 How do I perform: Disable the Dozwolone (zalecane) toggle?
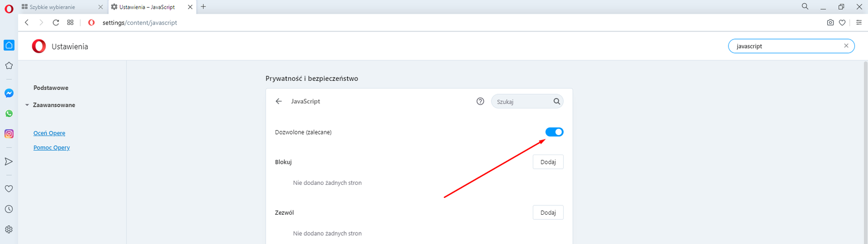pyautogui.click(x=554, y=132)
